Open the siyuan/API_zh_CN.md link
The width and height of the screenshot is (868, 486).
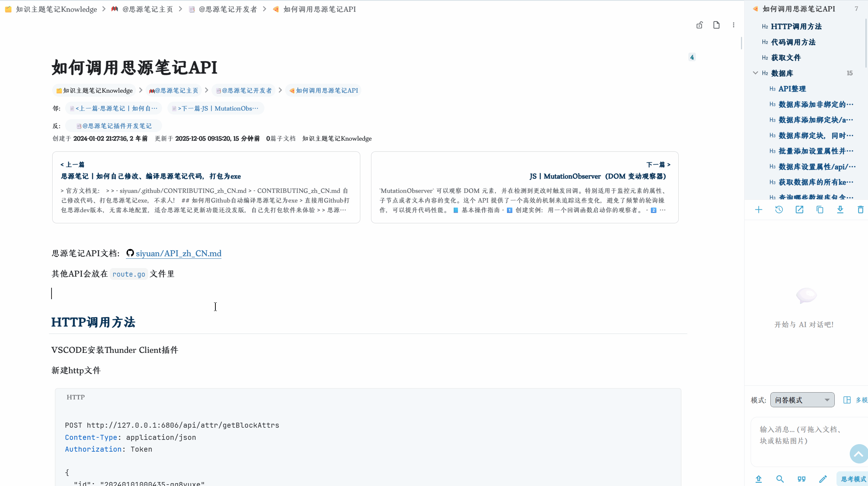(178, 253)
